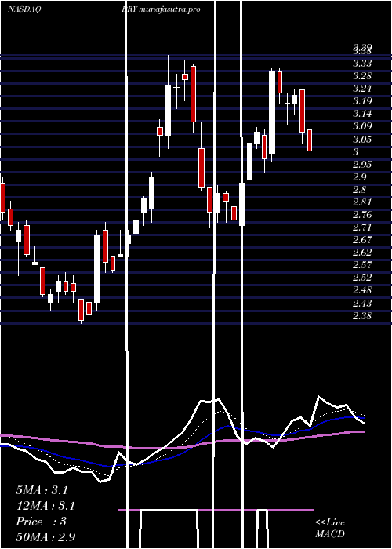Click the rightmost red candlestick
This screenshot has width=392, height=549.
point(310,140)
